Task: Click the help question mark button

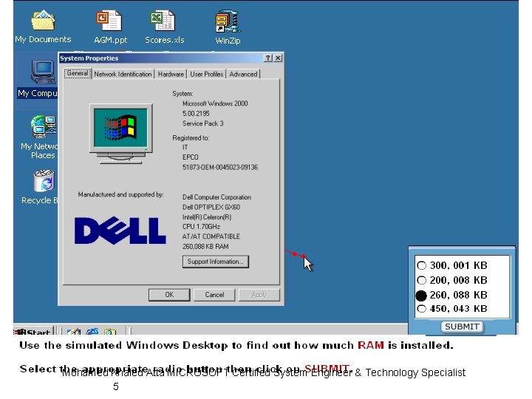Action: coord(268,58)
